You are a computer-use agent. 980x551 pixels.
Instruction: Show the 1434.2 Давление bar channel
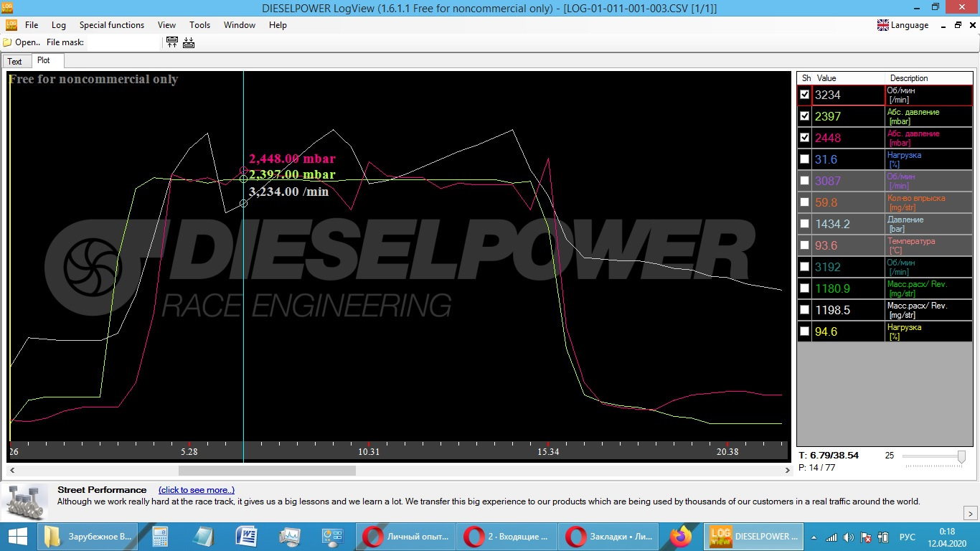coord(805,224)
